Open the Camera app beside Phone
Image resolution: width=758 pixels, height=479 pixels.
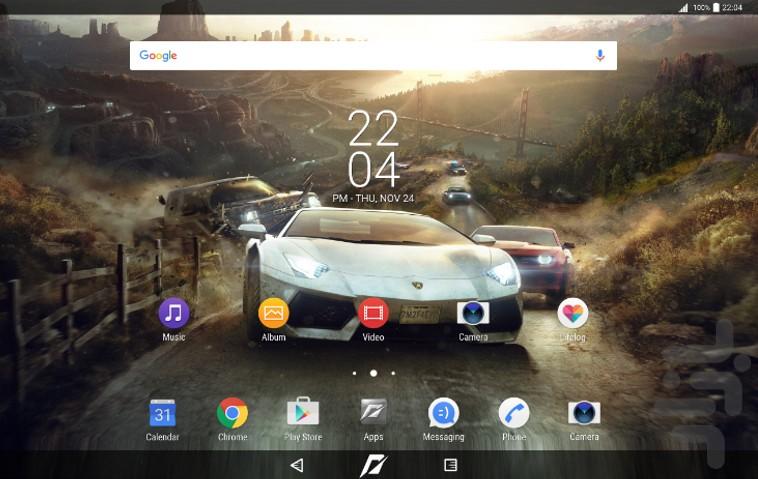coord(584,413)
